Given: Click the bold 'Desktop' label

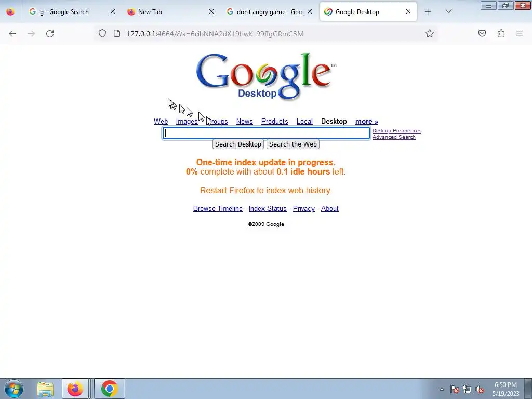Looking at the screenshot, I should tap(334, 121).
